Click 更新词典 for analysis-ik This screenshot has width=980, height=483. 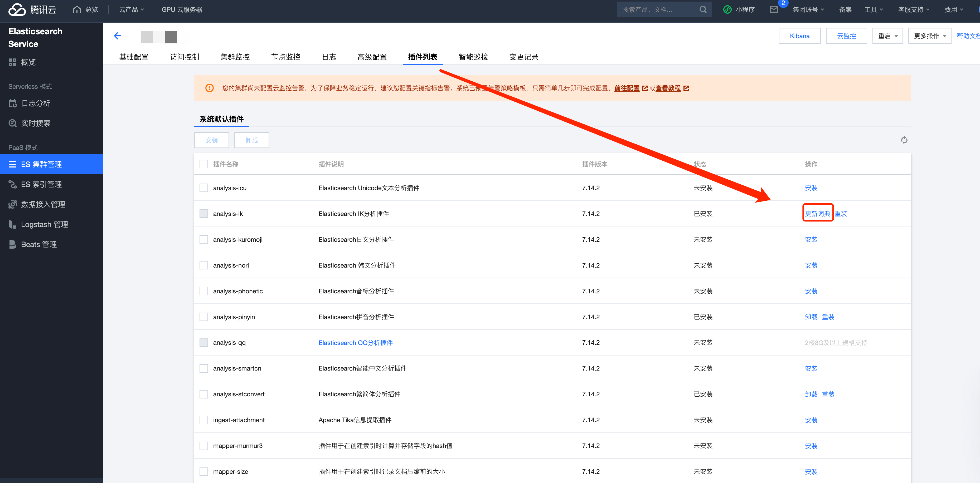(818, 214)
